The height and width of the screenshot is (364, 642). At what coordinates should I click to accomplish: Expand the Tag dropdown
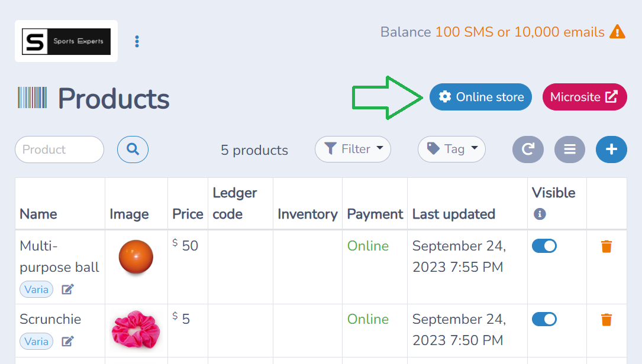coord(451,149)
